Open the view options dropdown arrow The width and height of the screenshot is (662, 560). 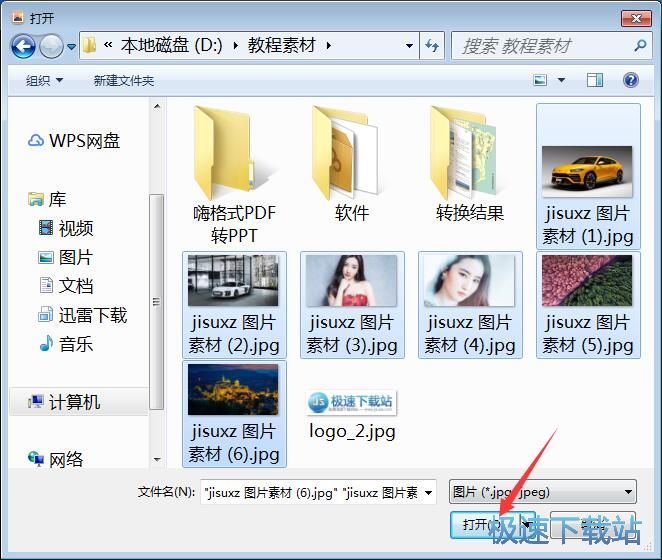[x=561, y=80]
